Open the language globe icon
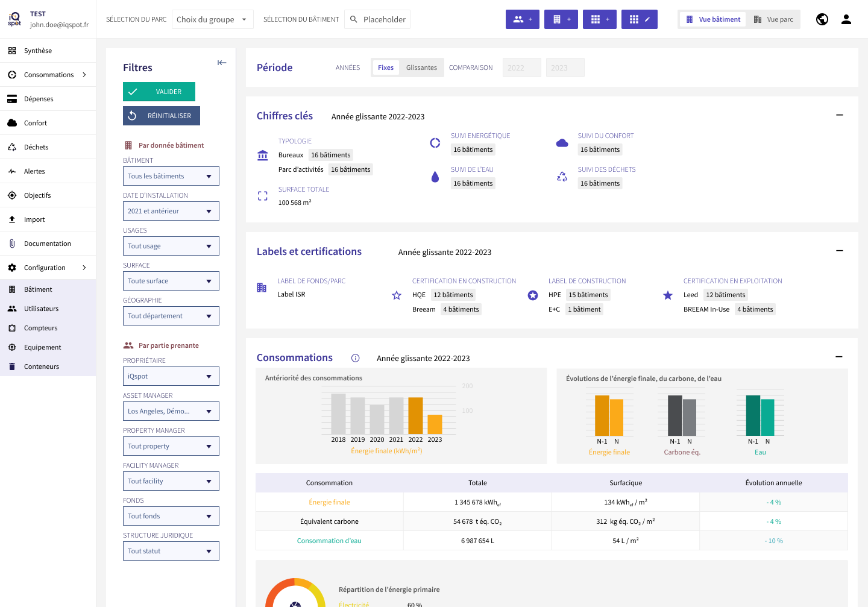Image resolution: width=868 pixels, height=607 pixels. [x=822, y=19]
